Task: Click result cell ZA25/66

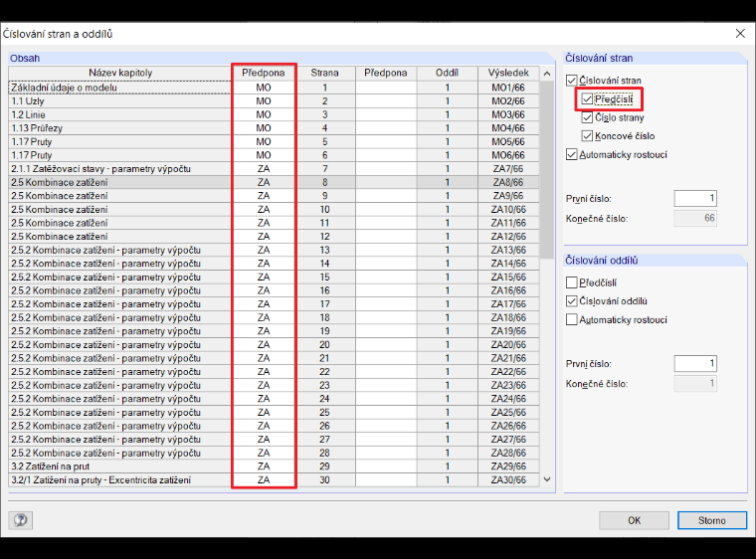Action: 508,413
